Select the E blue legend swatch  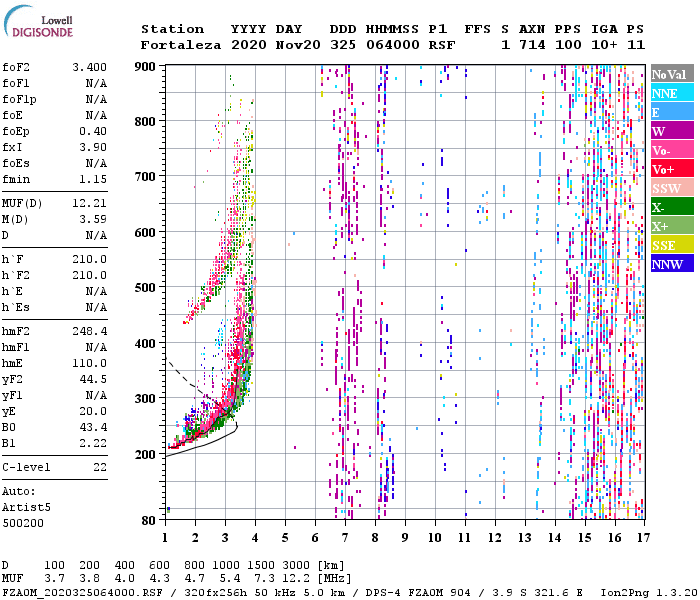point(672,112)
